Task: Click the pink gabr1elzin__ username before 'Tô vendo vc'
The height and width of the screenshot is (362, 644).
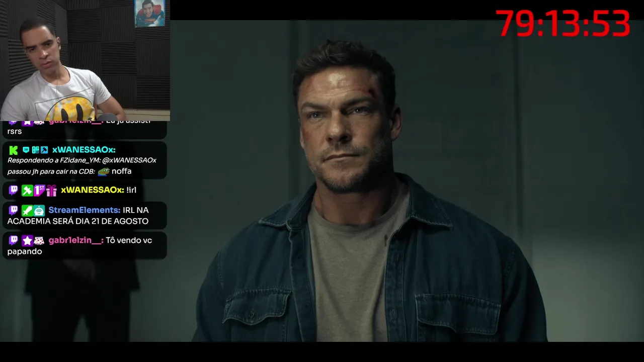Action: tap(76, 240)
